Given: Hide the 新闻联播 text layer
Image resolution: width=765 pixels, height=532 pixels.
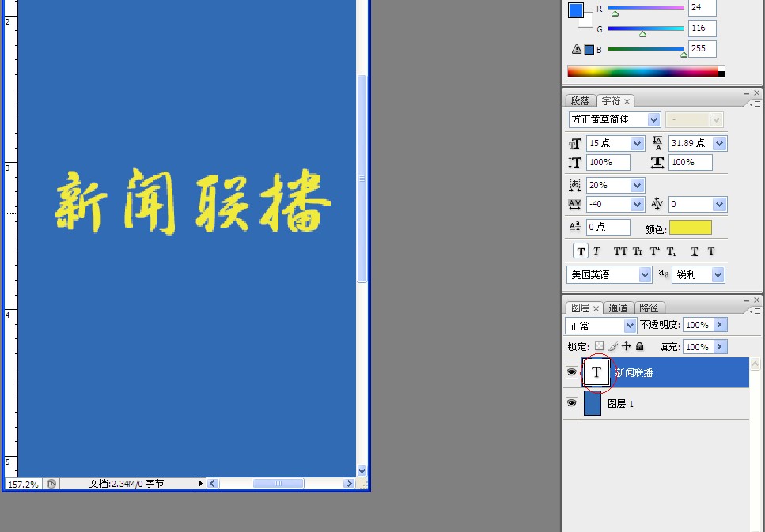Looking at the screenshot, I should click(x=571, y=372).
